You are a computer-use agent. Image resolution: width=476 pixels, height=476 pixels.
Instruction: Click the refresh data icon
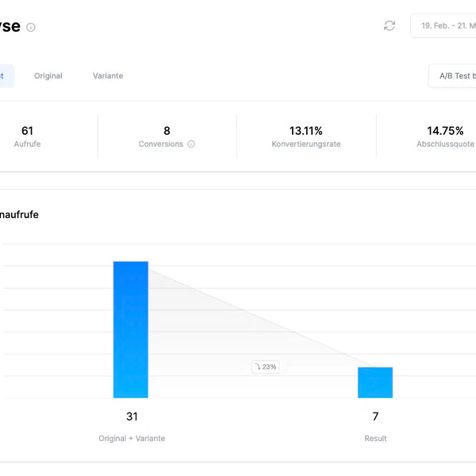coord(389,25)
